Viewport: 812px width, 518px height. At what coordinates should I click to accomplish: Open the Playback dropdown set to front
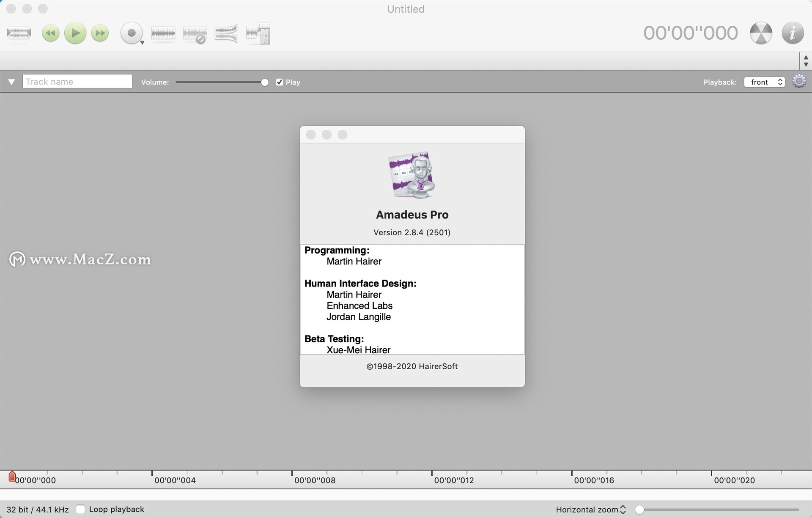point(765,82)
